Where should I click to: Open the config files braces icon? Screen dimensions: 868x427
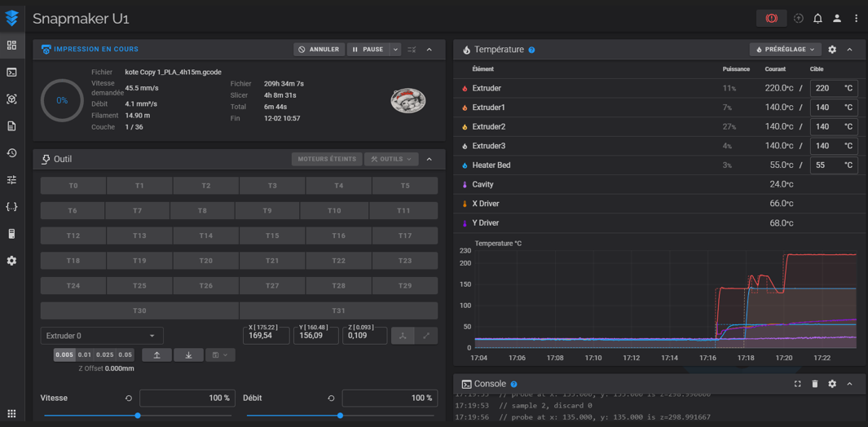pyautogui.click(x=11, y=207)
